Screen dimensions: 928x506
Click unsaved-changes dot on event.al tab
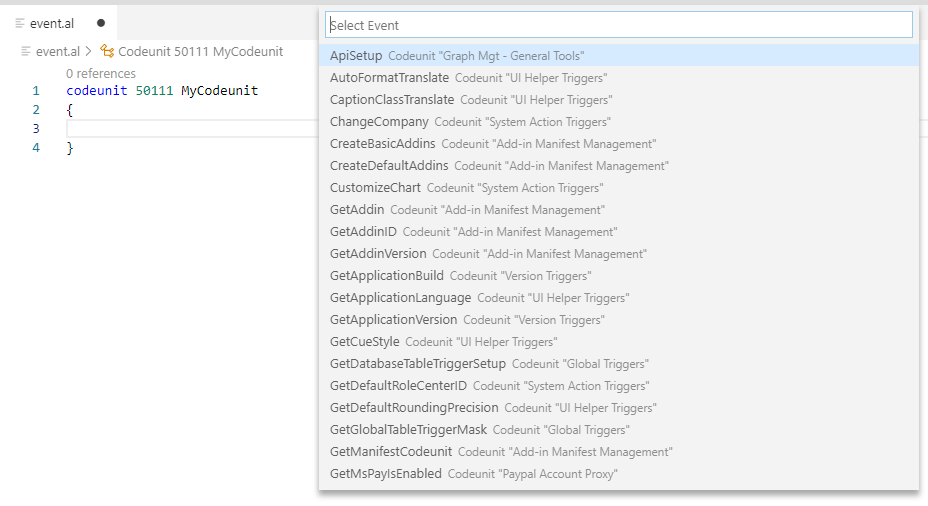[101, 23]
